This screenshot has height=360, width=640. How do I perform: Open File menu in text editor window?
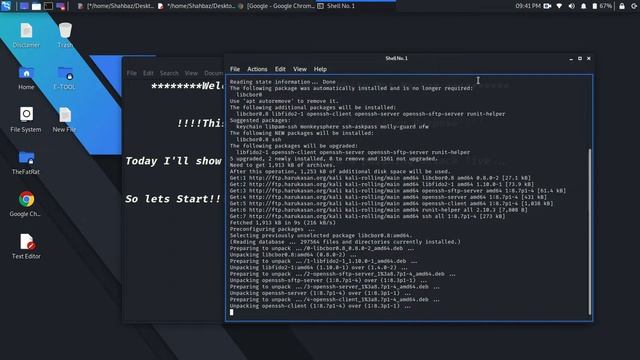(x=131, y=73)
